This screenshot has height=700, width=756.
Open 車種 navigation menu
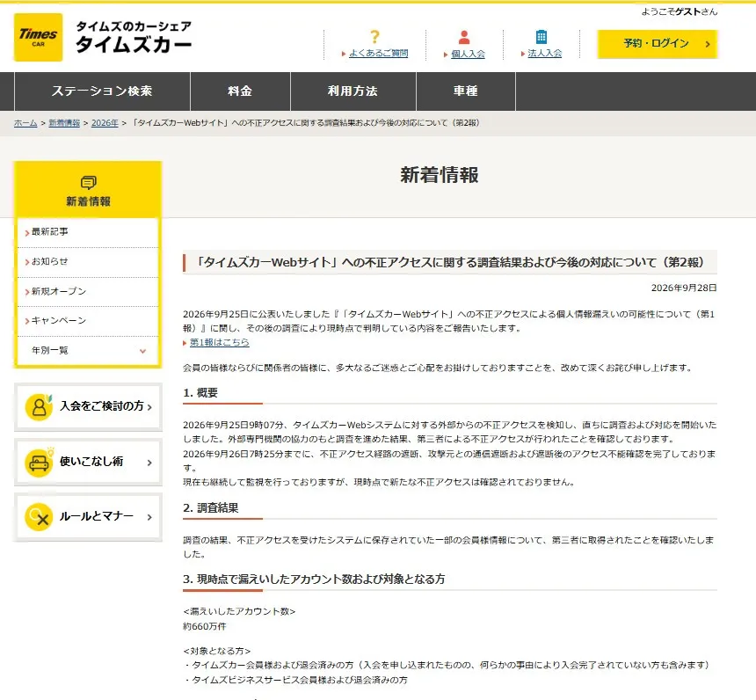[466, 91]
